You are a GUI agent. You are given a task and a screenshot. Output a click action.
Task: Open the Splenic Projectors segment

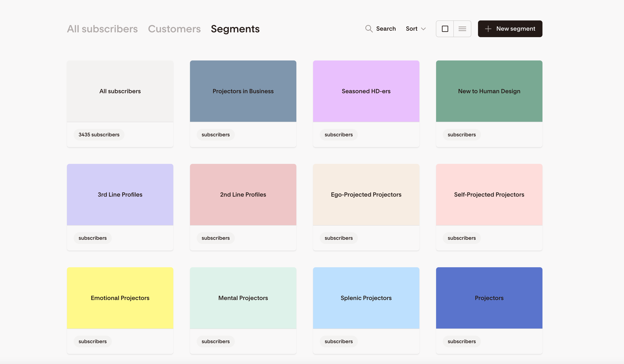pos(366,298)
